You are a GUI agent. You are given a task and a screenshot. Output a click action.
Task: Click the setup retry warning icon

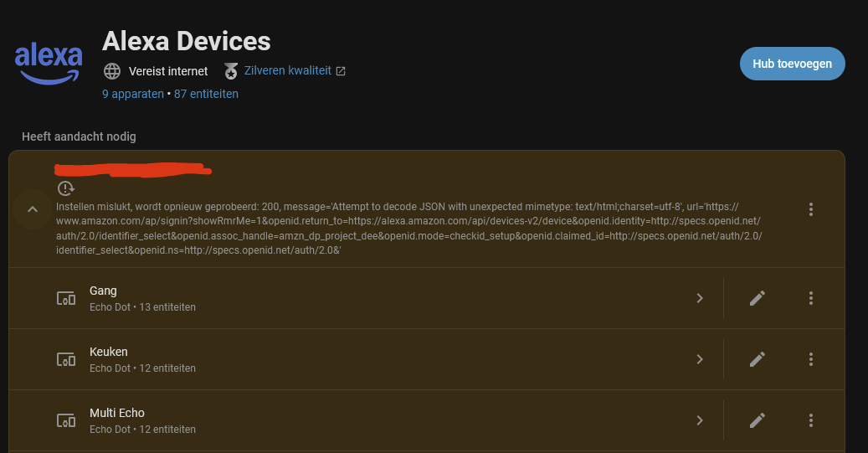[x=66, y=188]
